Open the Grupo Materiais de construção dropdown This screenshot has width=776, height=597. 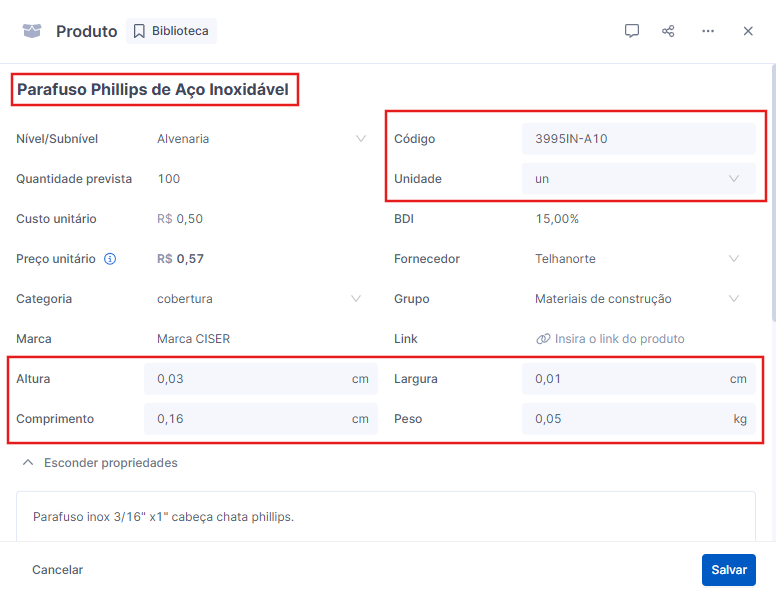(x=638, y=299)
